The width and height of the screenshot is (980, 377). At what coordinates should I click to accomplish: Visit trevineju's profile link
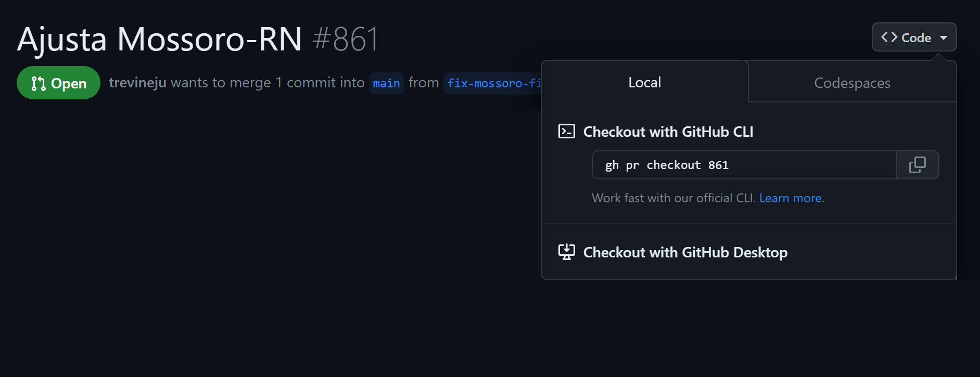pos(137,83)
